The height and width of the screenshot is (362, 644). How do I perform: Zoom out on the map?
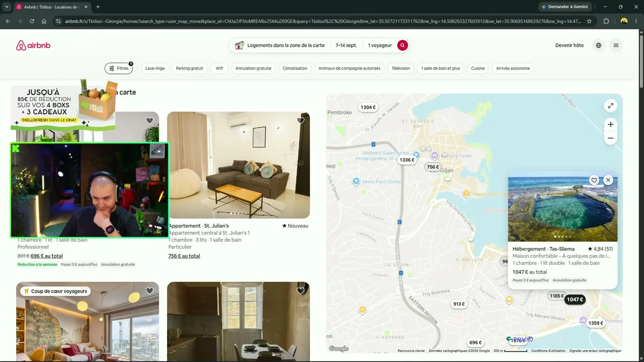coord(610,138)
